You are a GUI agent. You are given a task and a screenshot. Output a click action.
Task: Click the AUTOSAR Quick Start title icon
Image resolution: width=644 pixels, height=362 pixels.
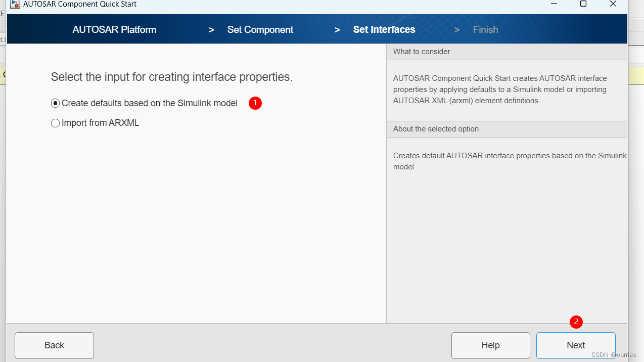click(15, 4)
